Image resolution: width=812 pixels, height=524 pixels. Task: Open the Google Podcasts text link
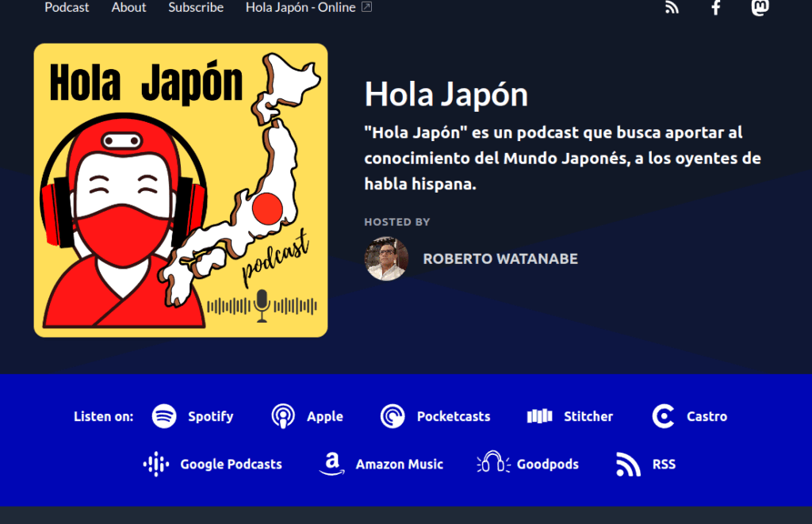click(231, 465)
